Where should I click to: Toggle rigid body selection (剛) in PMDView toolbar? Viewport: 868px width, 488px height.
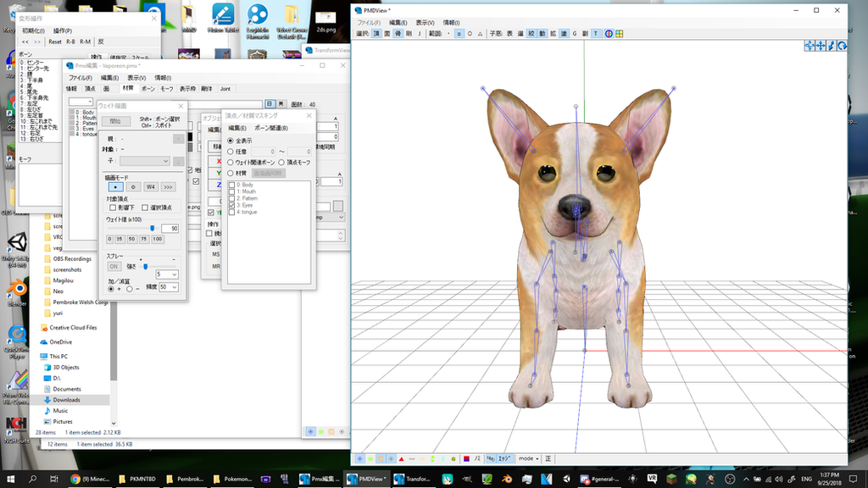409,34
